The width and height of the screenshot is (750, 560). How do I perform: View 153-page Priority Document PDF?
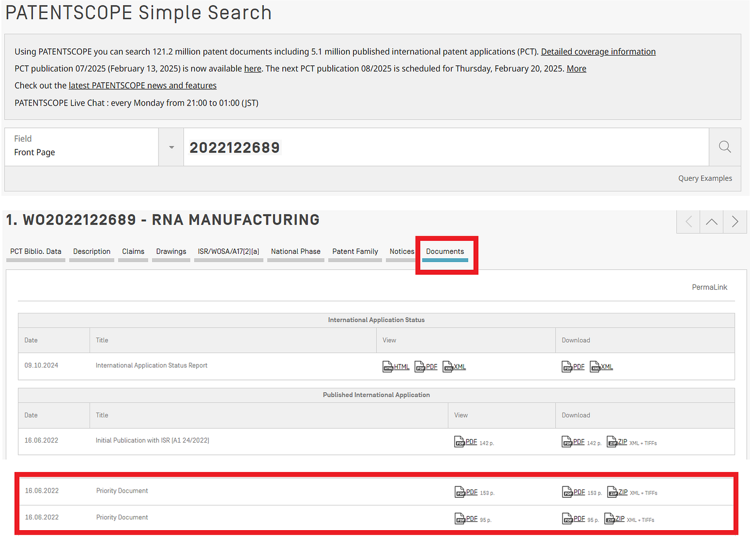466,492
